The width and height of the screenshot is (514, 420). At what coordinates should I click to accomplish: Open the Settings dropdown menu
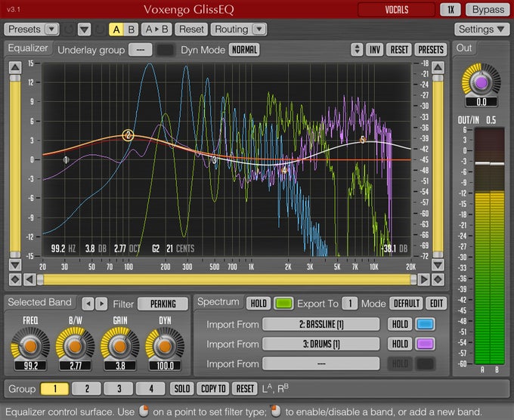481,29
